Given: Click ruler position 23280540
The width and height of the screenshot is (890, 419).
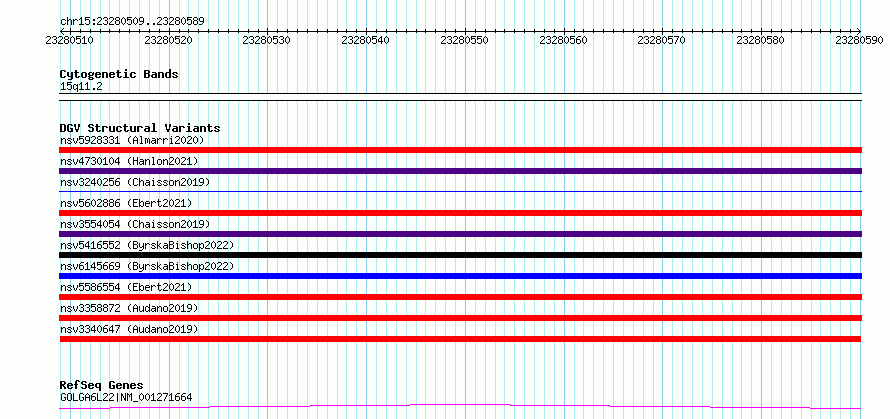Looking at the screenshot, I should (x=366, y=40).
